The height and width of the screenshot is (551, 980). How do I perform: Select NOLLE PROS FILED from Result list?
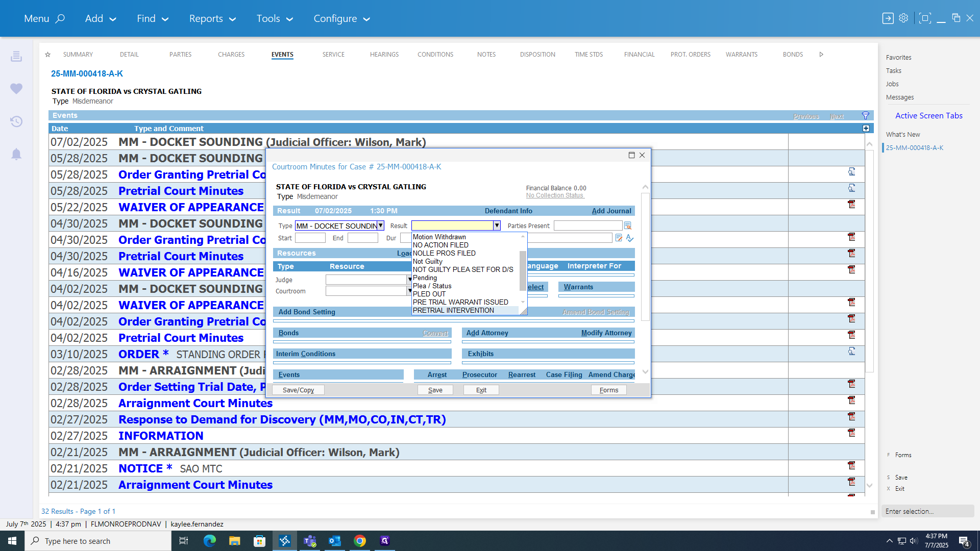[444, 253]
